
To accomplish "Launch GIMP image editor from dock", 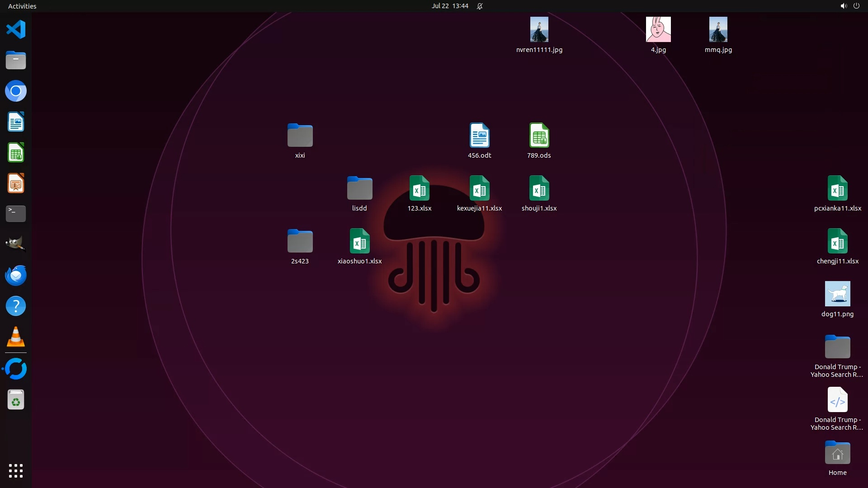I will [16, 244].
